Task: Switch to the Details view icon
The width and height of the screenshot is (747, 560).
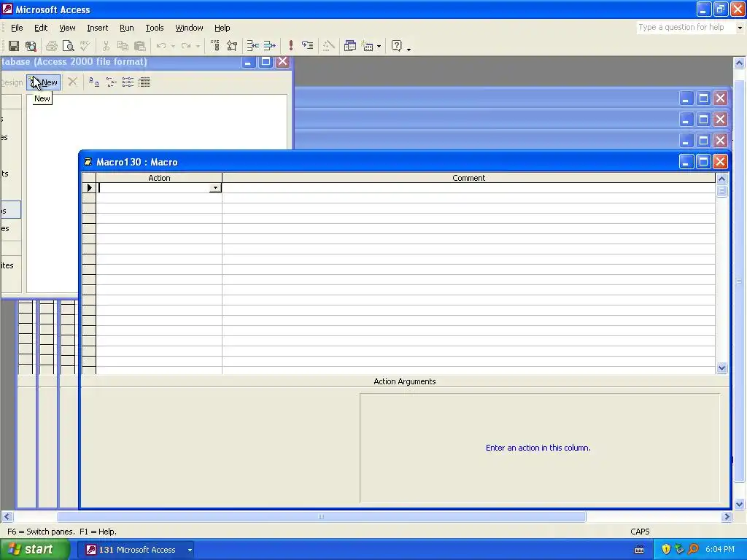Action: pos(144,82)
